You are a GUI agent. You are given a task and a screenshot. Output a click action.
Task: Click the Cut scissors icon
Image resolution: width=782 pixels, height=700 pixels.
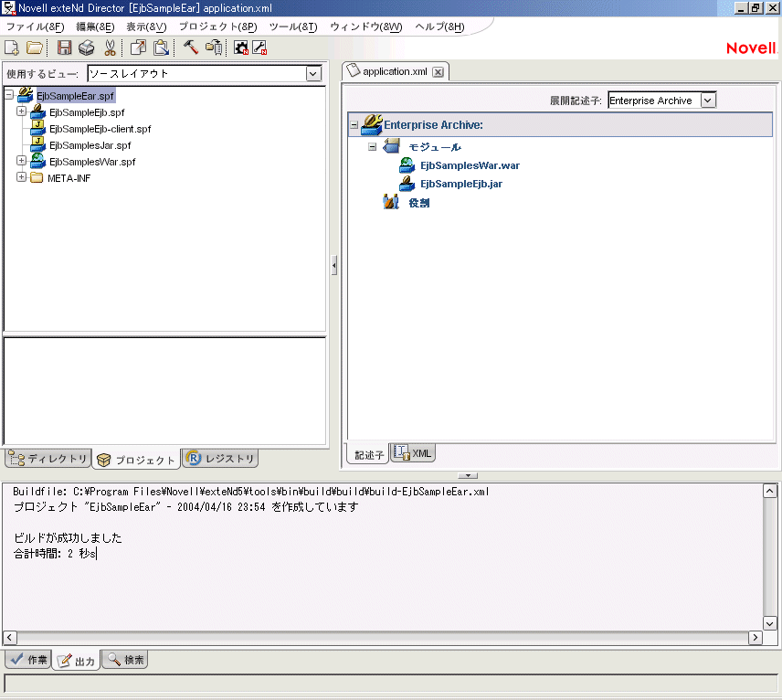click(110, 48)
